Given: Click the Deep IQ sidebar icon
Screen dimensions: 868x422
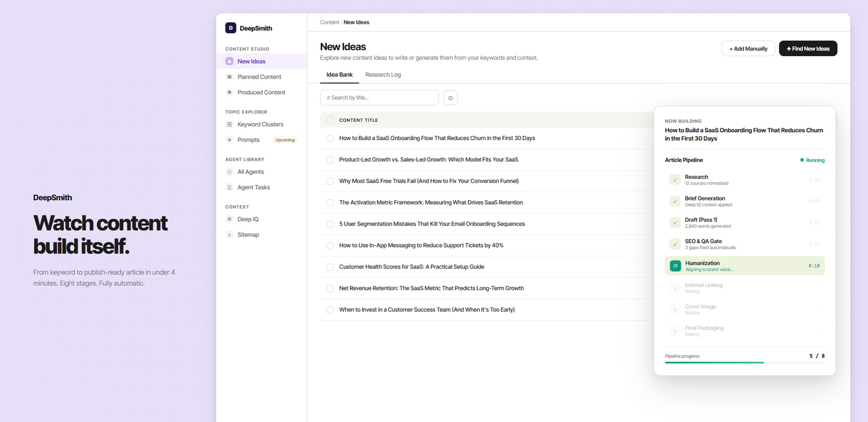Looking at the screenshot, I should pyautogui.click(x=229, y=219).
